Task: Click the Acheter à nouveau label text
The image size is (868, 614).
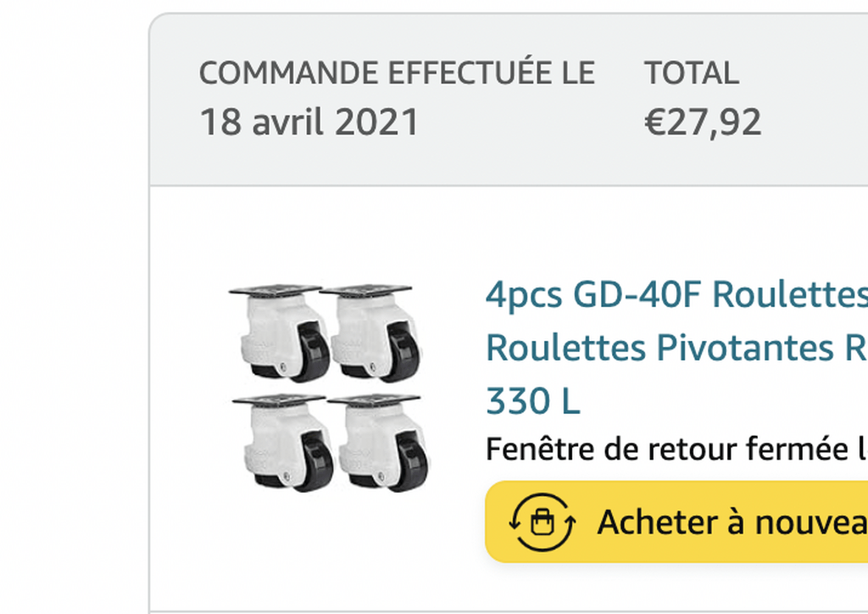Action: tap(732, 522)
